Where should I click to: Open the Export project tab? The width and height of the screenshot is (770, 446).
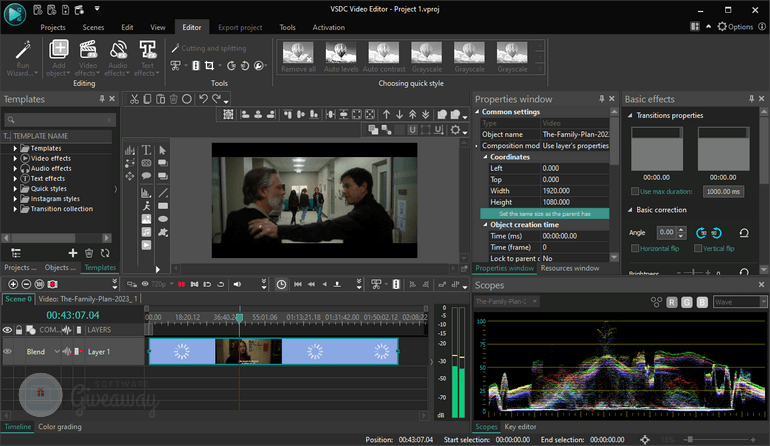238,27
